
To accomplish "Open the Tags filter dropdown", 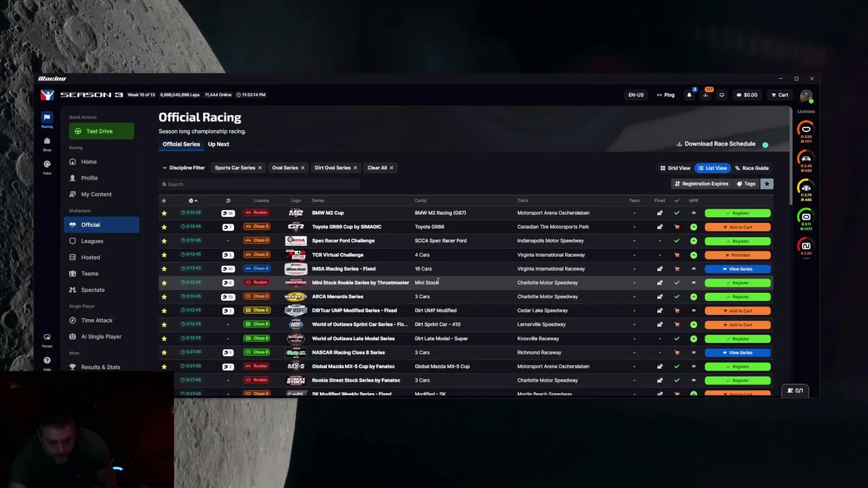I will [746, 184].
